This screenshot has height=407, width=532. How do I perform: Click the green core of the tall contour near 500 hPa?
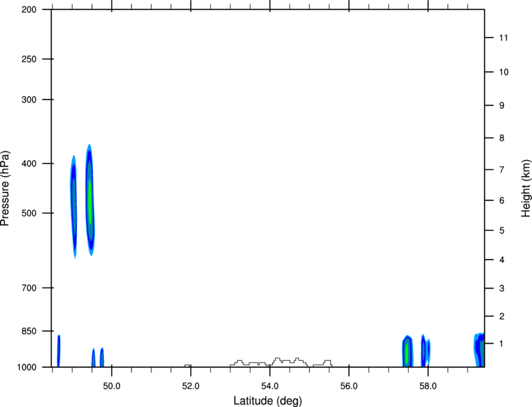click(90, 201)
